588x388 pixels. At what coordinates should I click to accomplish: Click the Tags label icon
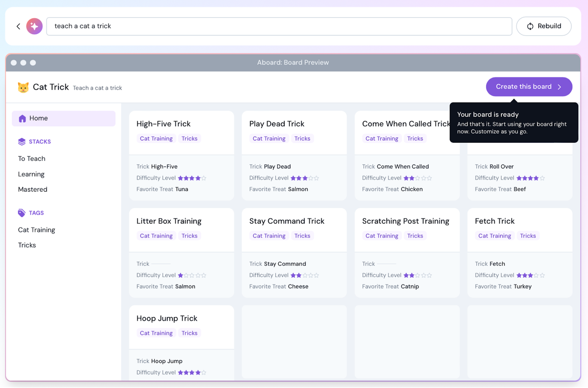point(22,213)
